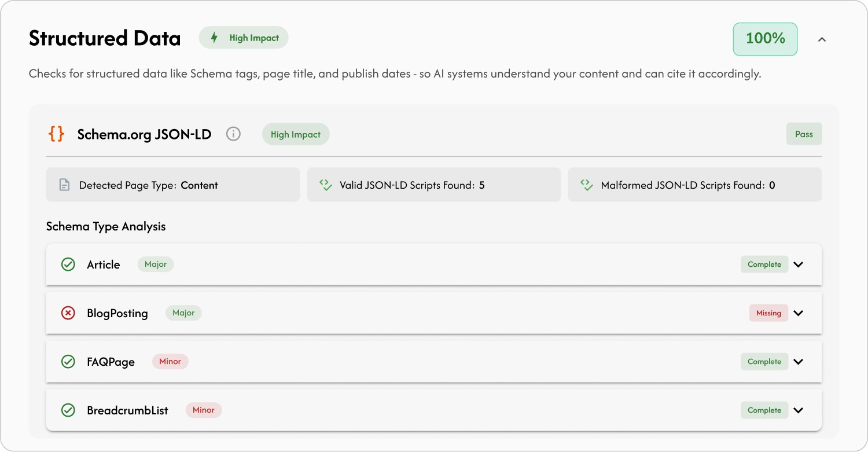The image size is (868, 452).
Task: Expand the BreadcrumbList schema details
Action: click(x=799, y=410)
